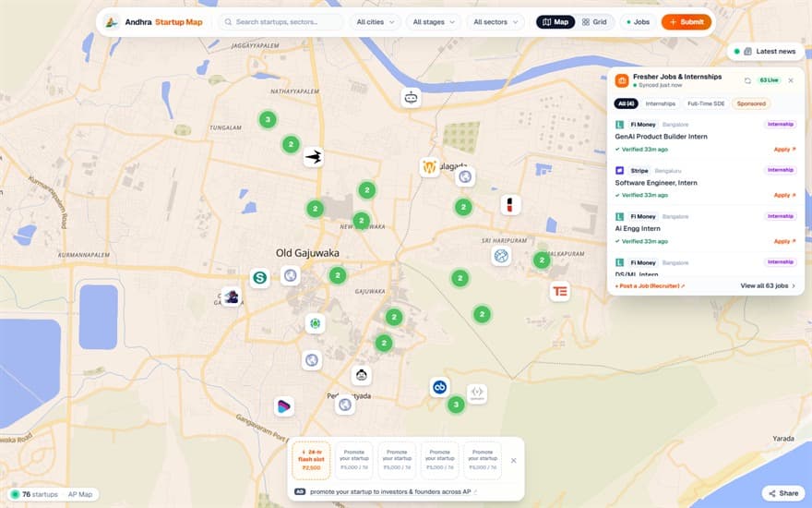Click the dark character marker west of Gajuwaka
The width and height of the screenshot is (812, 508).
tap(231, 296)
